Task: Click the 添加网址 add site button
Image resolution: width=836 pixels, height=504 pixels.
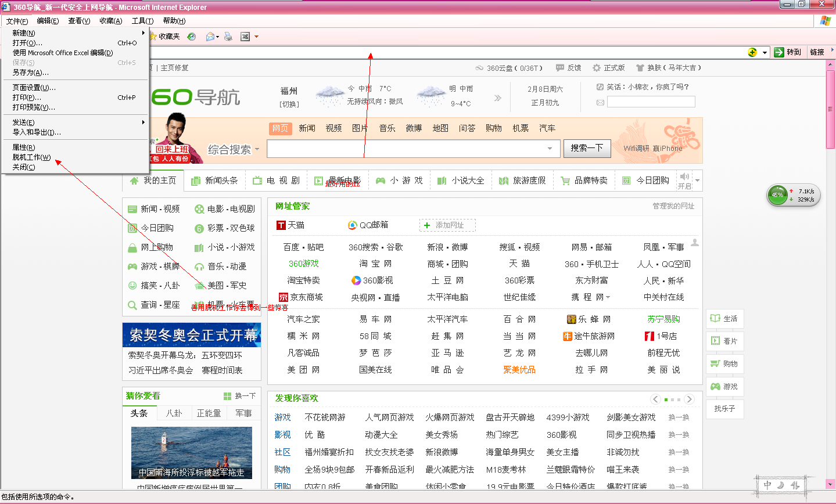Action: pyautogui.click(x=447, y=225)
